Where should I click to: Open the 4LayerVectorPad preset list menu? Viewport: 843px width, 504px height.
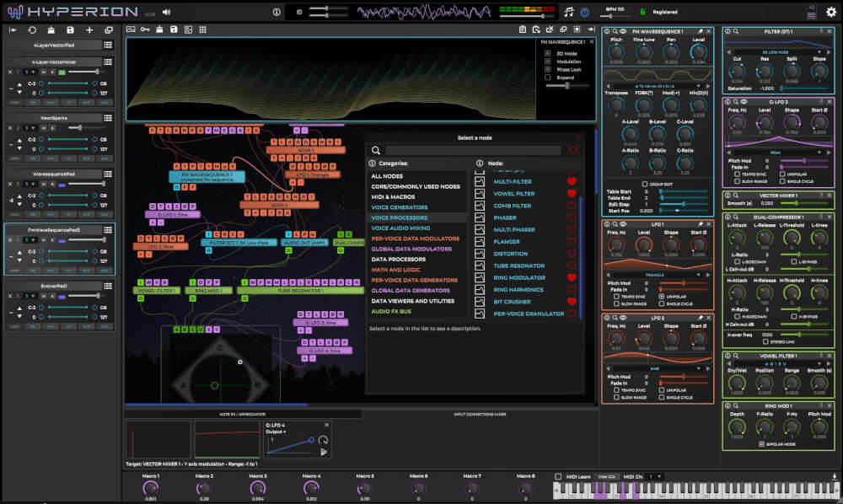click(108, 44)
